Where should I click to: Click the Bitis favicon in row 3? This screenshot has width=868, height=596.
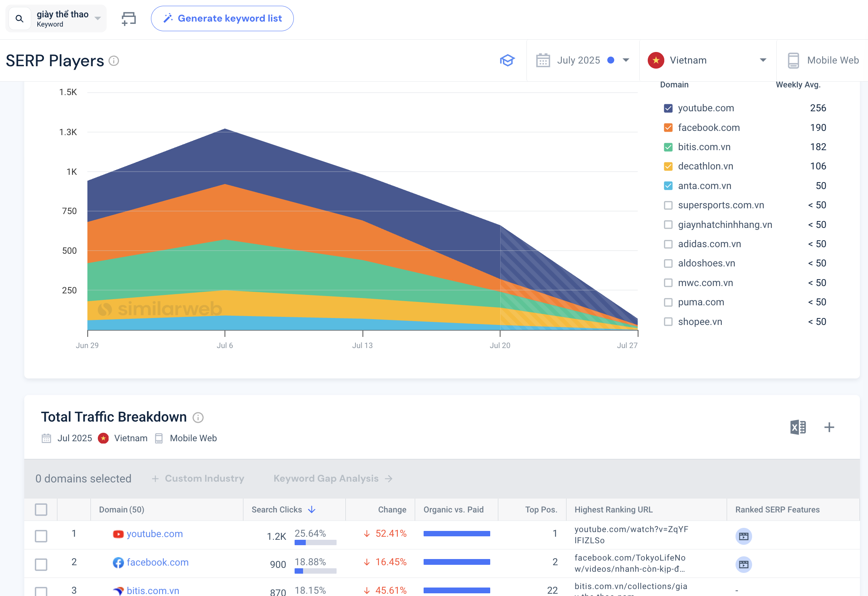coord(118,591)
